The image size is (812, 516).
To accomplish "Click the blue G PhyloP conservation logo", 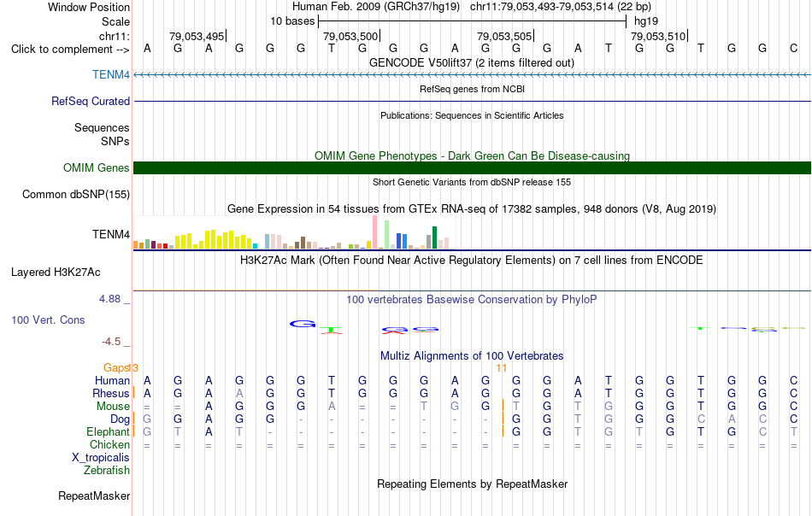I will point(303,324).
